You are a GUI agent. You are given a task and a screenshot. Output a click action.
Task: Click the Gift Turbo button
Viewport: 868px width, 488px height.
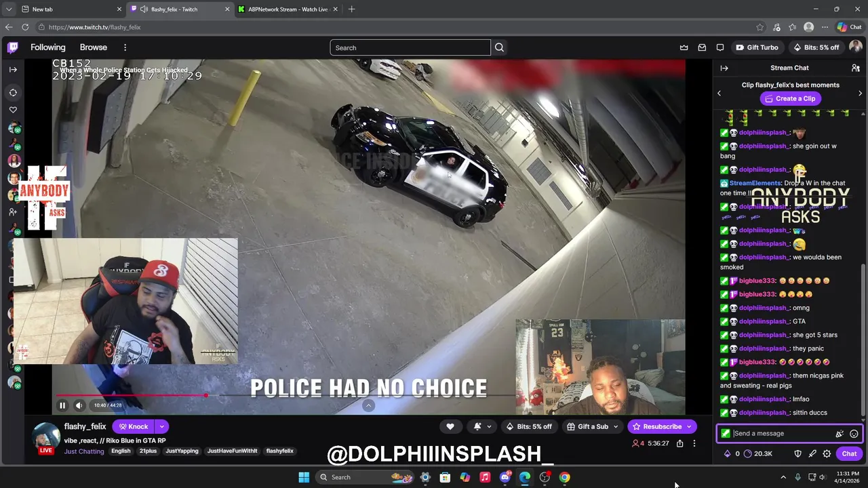click(756, 47)
